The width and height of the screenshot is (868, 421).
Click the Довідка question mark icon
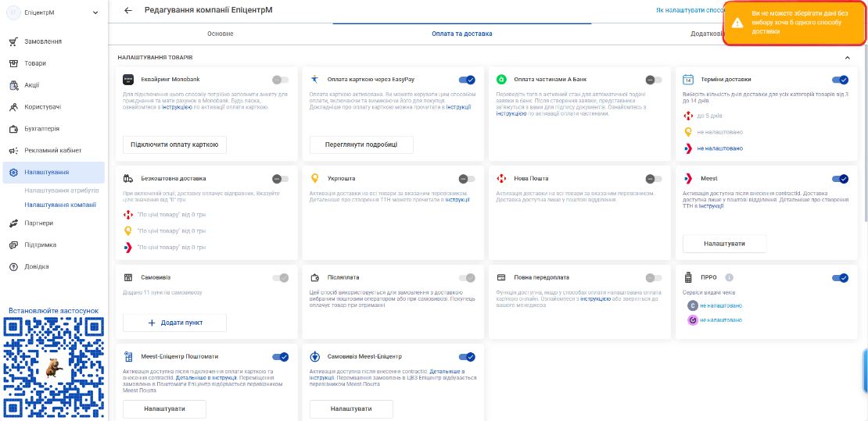[14, 266]
